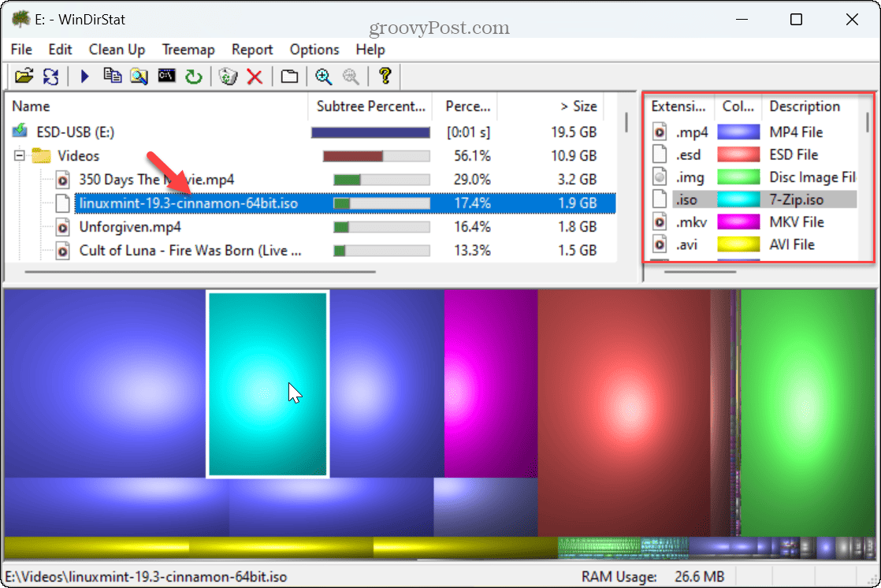This screenshot has width=881, height=588.
Task: Open the Treemap menu
Action: (188, 50)
